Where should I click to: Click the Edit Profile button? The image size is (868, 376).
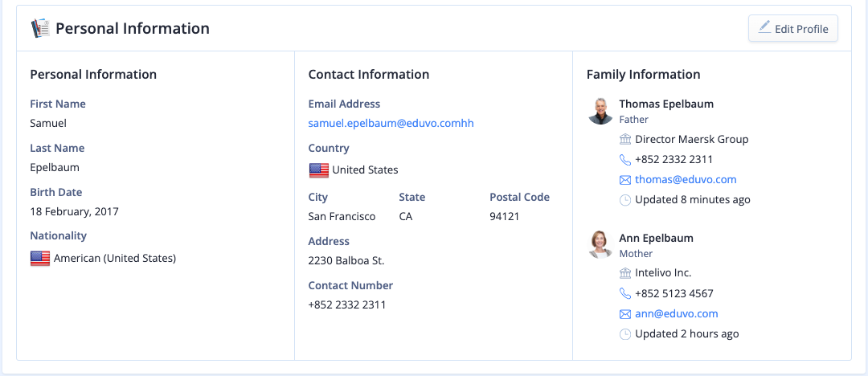(x=792, y=28)
